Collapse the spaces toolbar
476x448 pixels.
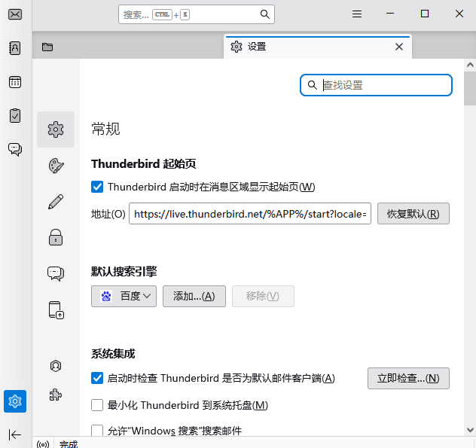14,434
